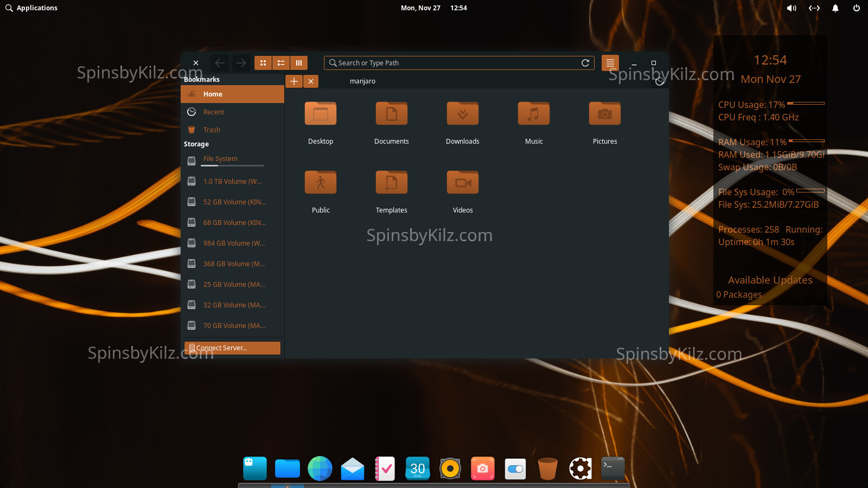Open a new tab with the plus button

click(293, 81)
